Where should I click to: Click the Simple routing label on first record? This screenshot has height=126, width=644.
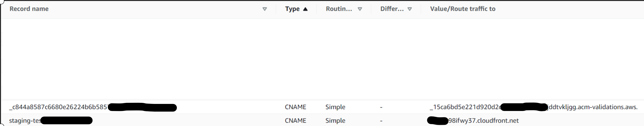pos(335,107)
